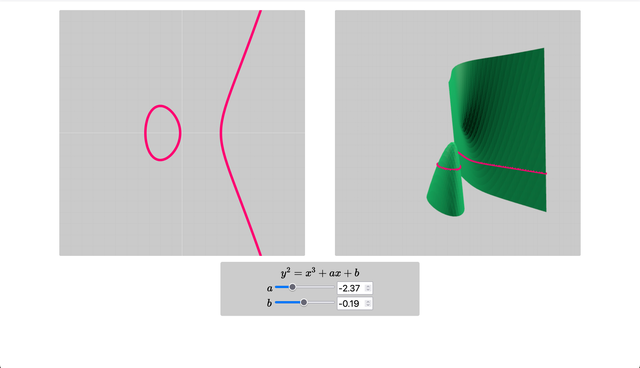Click the closed oval loop of the pink curve
640x368 pixels.
point(162,133)
